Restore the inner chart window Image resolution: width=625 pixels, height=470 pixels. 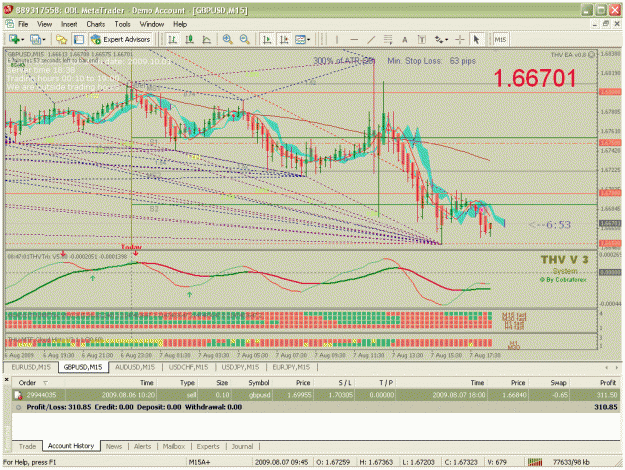coord(606,24)
